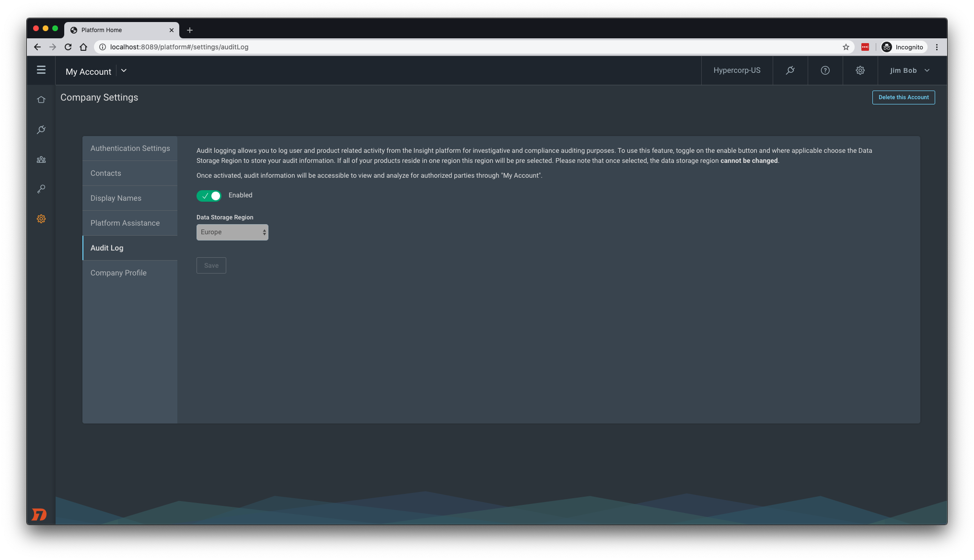Click the Display Names settings section
The width and height of the screenshot is (974, 560).
[x=116, y=198]
